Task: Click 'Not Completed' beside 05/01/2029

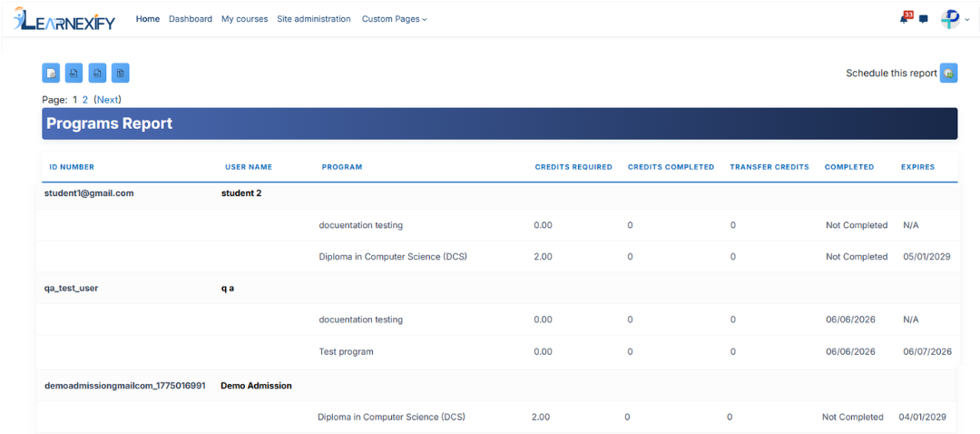Action: point(857,256)
